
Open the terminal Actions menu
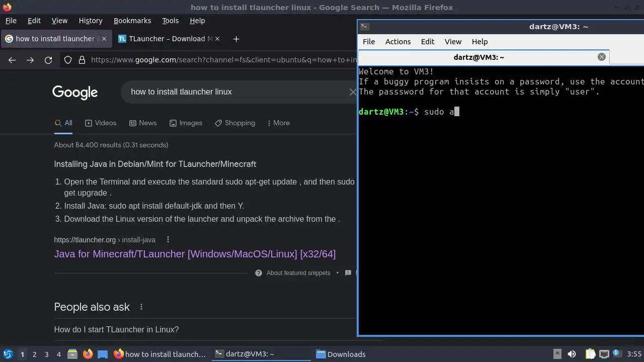[398, 42]
